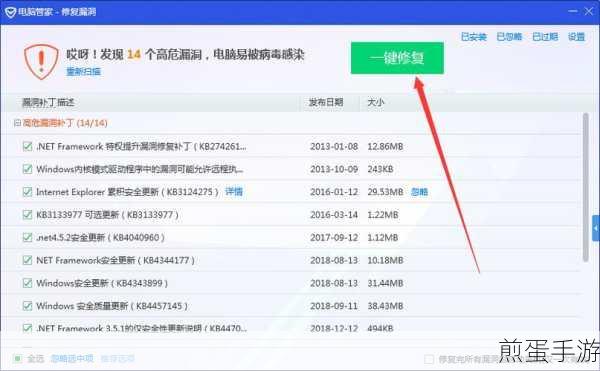Click the date 2017-09-12 cell
Screen dimensions: 600x371
[334, 238]
